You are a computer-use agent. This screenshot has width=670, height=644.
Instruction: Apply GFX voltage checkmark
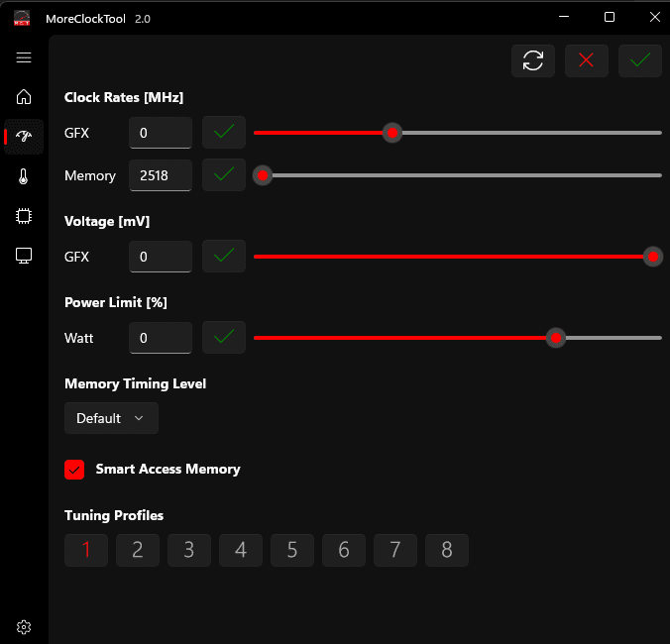click(x=223, y=257)
